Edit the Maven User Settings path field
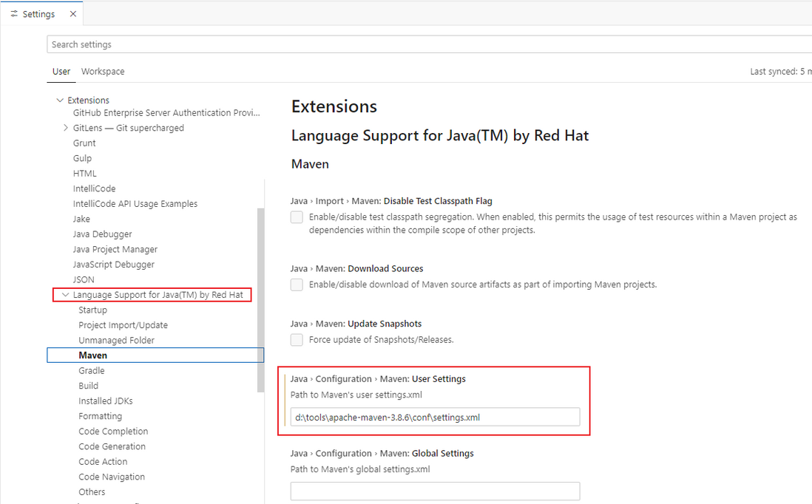Image resolution: width=812 pixels, height=504 pixels. (435, 417)
